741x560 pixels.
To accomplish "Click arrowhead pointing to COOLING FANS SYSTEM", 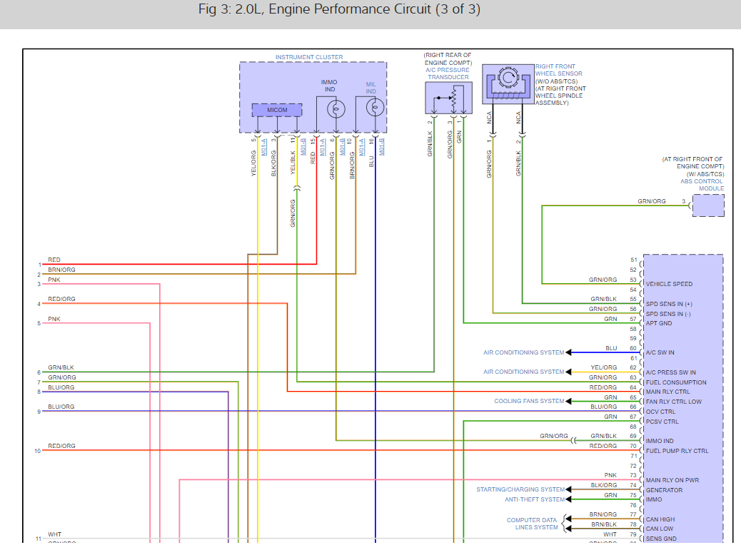I will (x=568, y=402).
